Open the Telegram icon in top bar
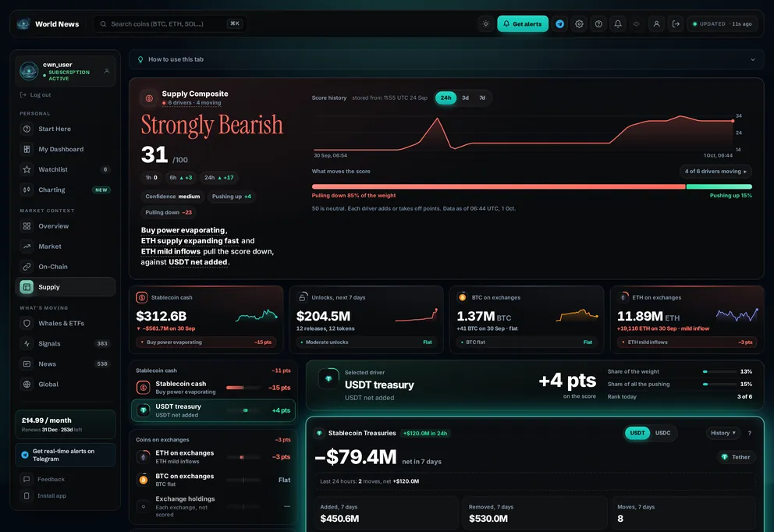 559,23
